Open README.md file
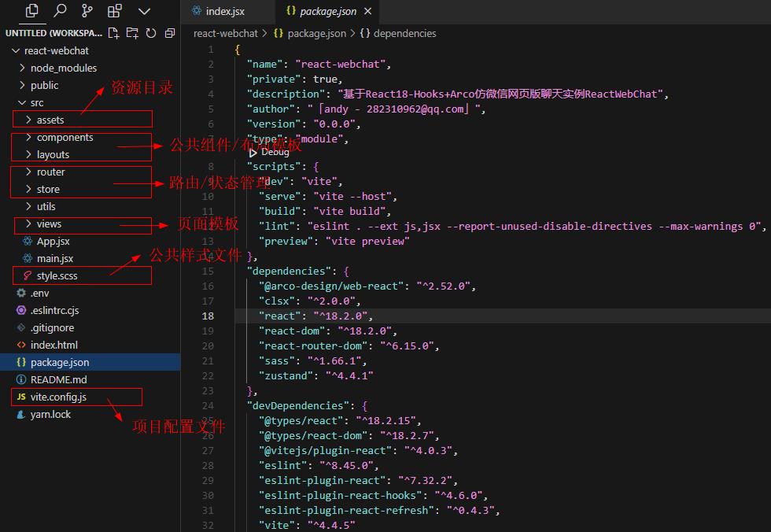Screen dimensions: 771x532 tap(58, 379)
